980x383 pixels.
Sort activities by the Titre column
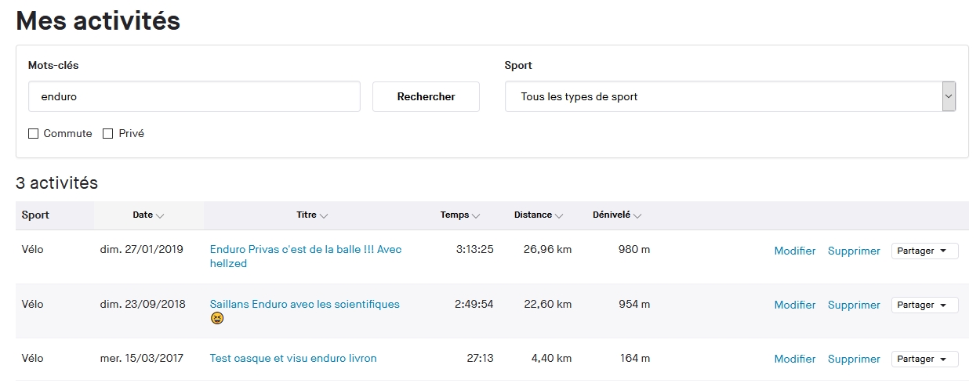pyautogui.click(x=312, y=215)
